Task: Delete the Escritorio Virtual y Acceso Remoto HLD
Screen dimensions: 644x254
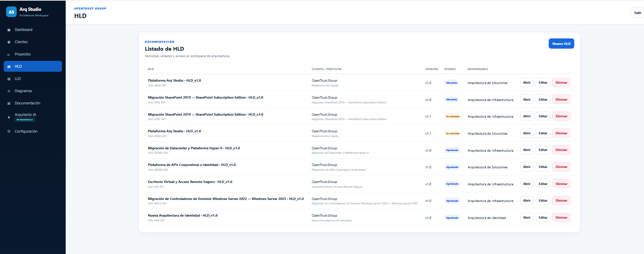Action: [561, 184]
